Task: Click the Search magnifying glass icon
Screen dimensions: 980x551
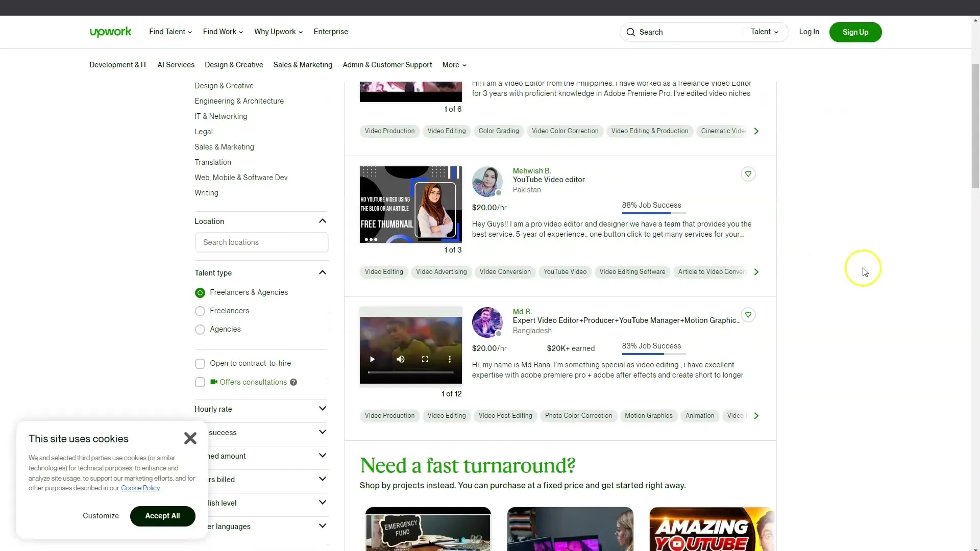Action: [630, 32]
